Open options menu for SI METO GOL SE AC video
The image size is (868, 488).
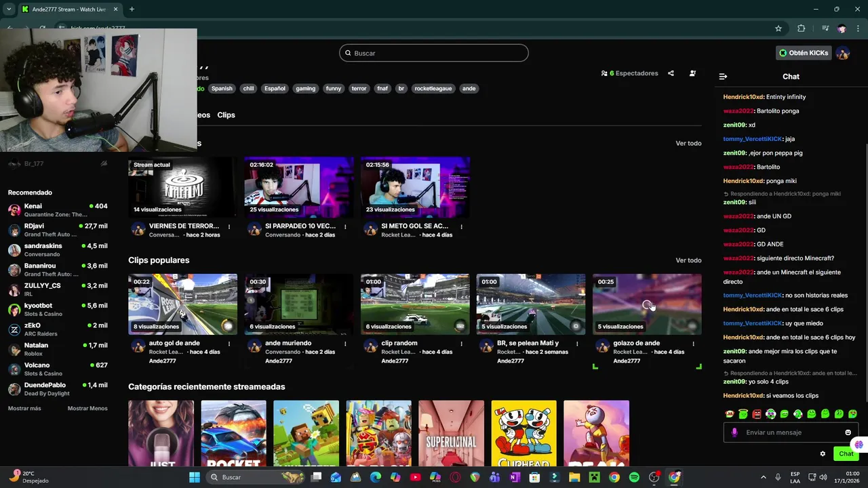click(x=462, y=227)
